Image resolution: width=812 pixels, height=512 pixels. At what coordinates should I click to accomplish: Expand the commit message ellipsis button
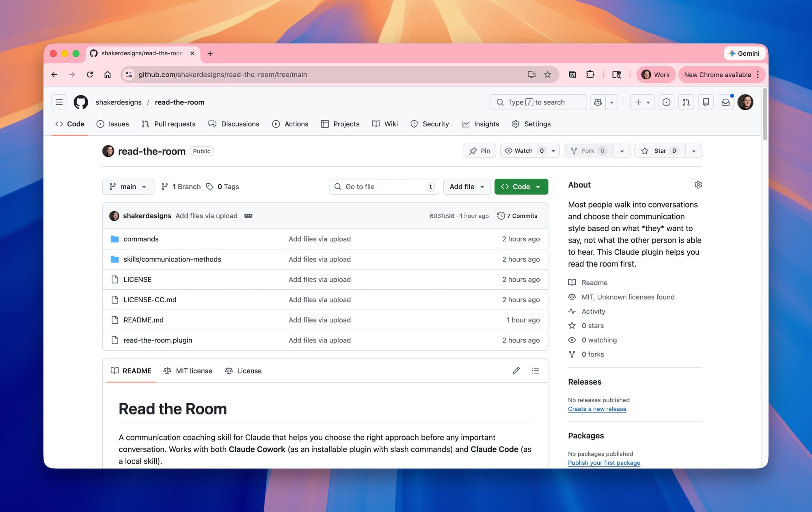point(248,216)
